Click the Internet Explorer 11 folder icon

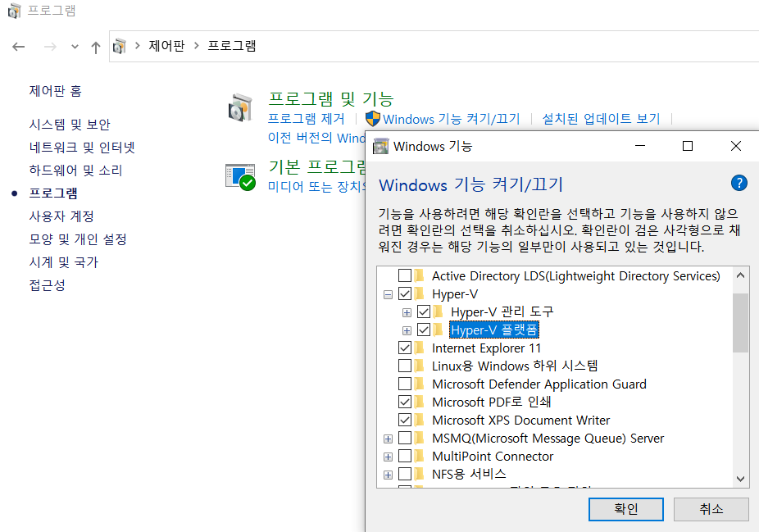pos(419,348)
